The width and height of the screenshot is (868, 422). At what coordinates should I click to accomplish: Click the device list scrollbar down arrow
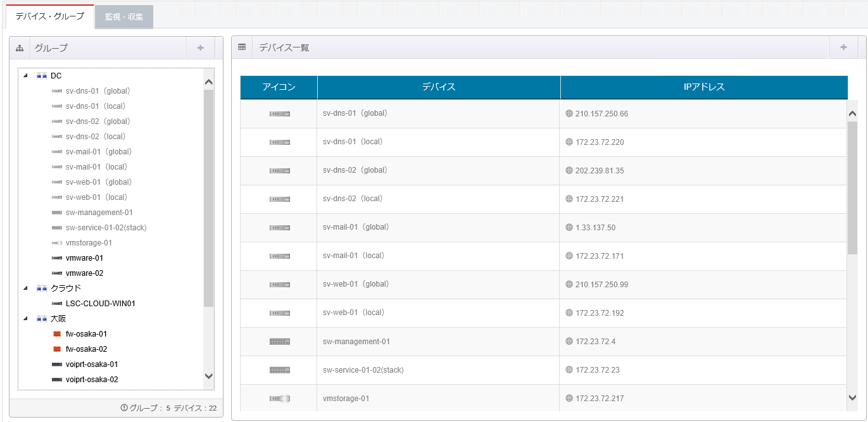coord(852,397)
